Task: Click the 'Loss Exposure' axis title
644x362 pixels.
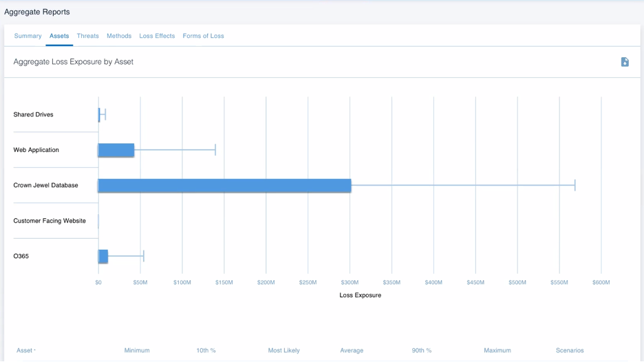Action: (x=361, y=295)
